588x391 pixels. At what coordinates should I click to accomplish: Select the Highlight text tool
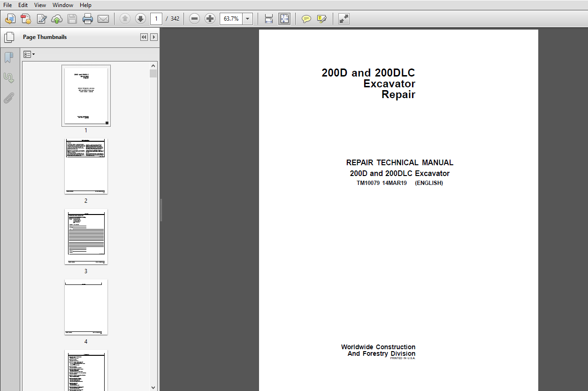tap(321, 19)
